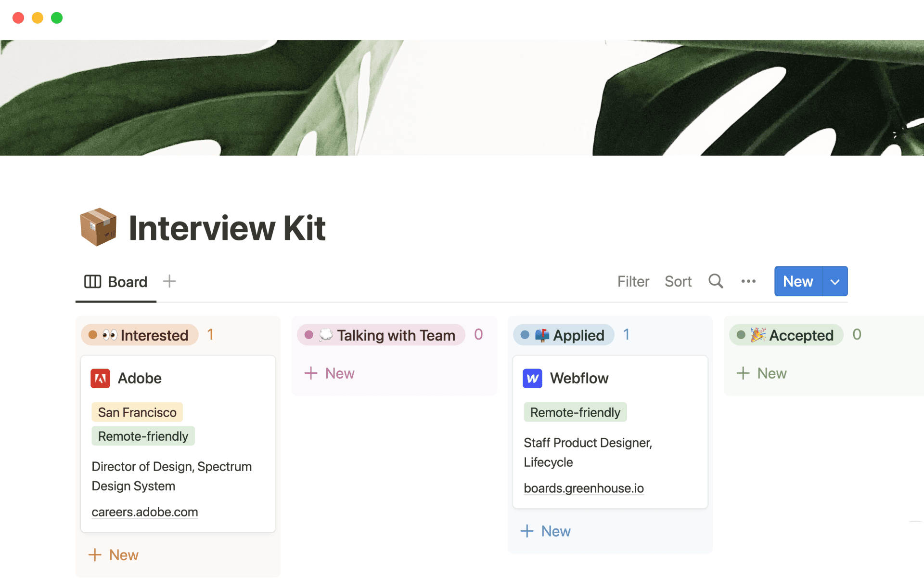Open the careers.adobe.com link
Screen dimensions: 924x578
tap(144, 512)
